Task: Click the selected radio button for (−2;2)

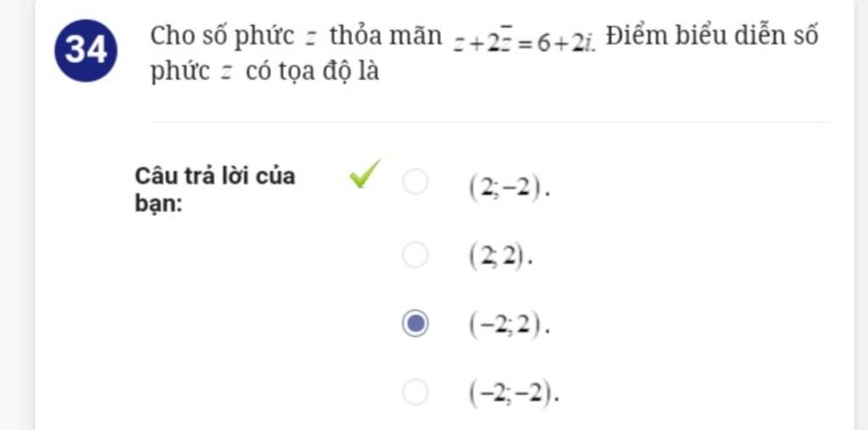Action: tap(415, 324)
